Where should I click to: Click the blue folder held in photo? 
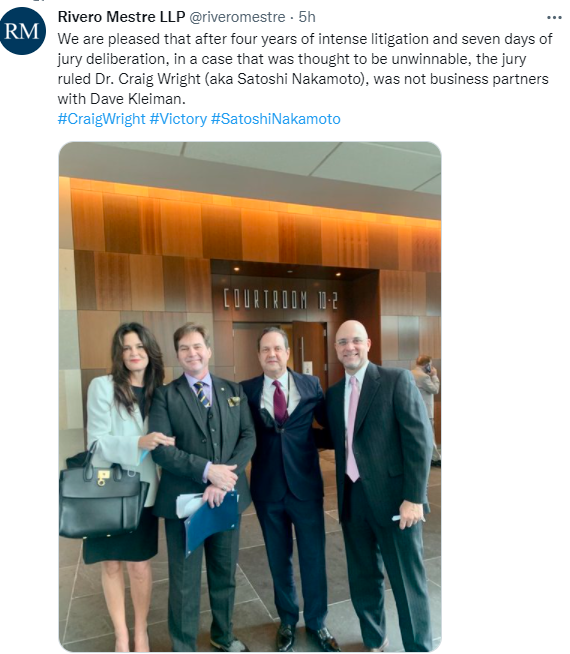click(x=211, y=521)
